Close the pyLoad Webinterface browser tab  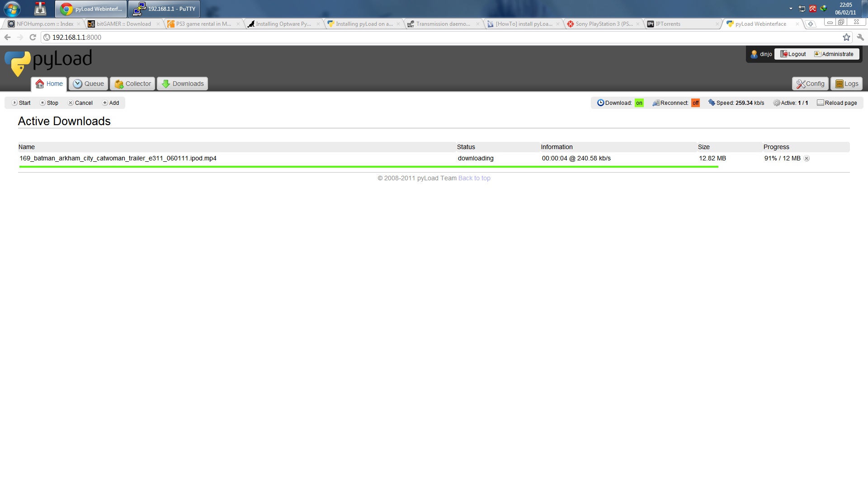797,24
